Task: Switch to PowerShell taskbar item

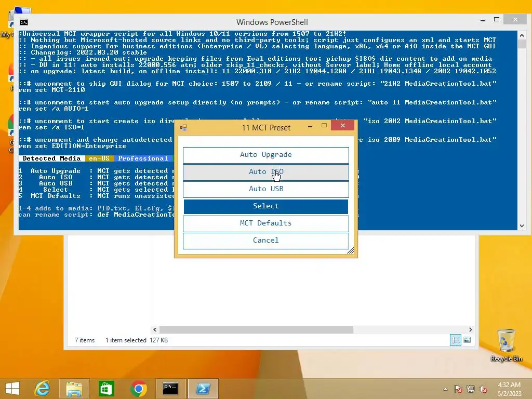Action: (203, 389)
